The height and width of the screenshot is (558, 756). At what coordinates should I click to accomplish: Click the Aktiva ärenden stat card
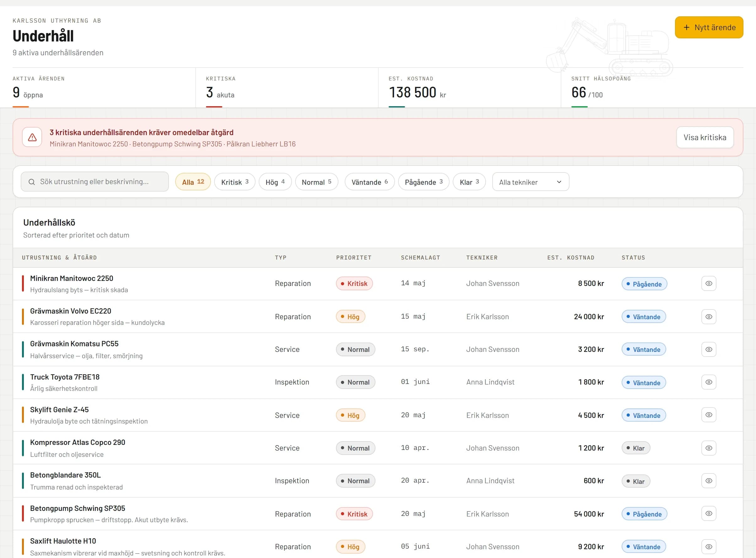click(104, 87)
